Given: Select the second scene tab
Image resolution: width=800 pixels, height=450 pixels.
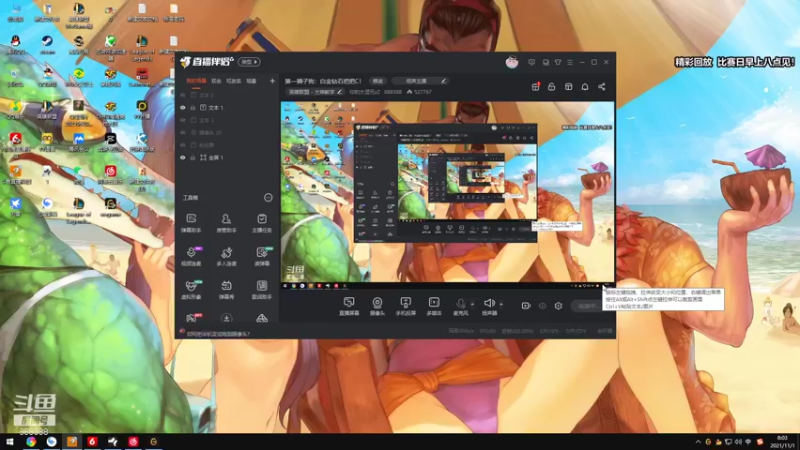Looking at the screenshot, I should point(216,81).
